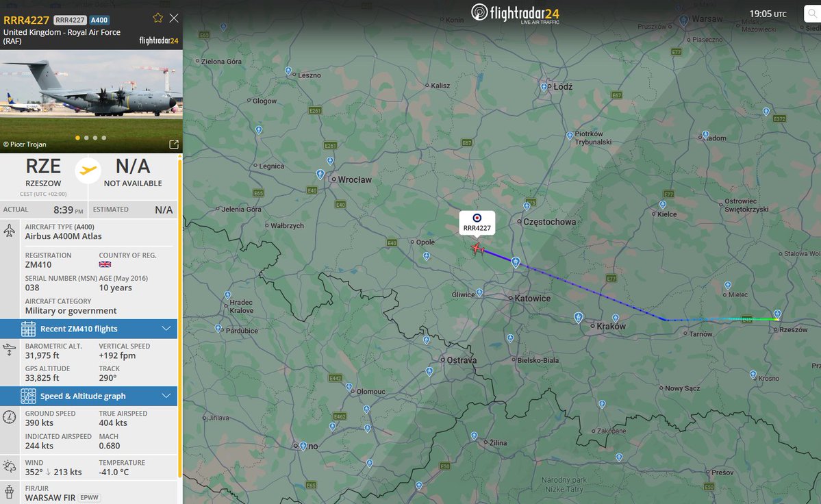Click airport pin at Wrocław on map

click(x=320, y=175)
